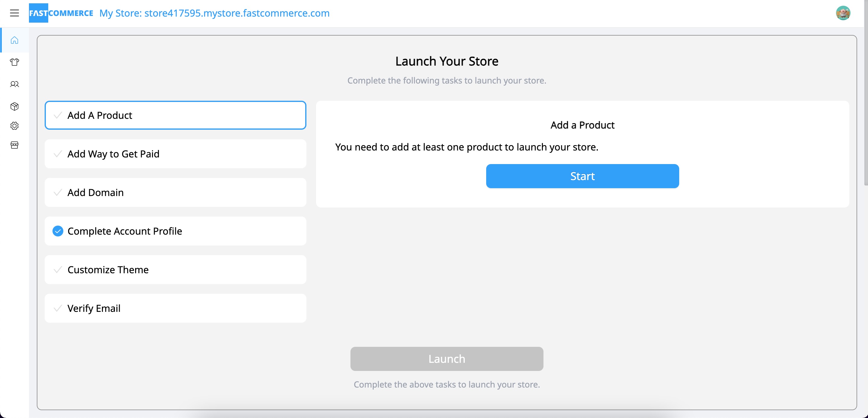Screen dimensions: 868x418
Task: Expand the Customize Theme task item
Action: coord(176,270)
